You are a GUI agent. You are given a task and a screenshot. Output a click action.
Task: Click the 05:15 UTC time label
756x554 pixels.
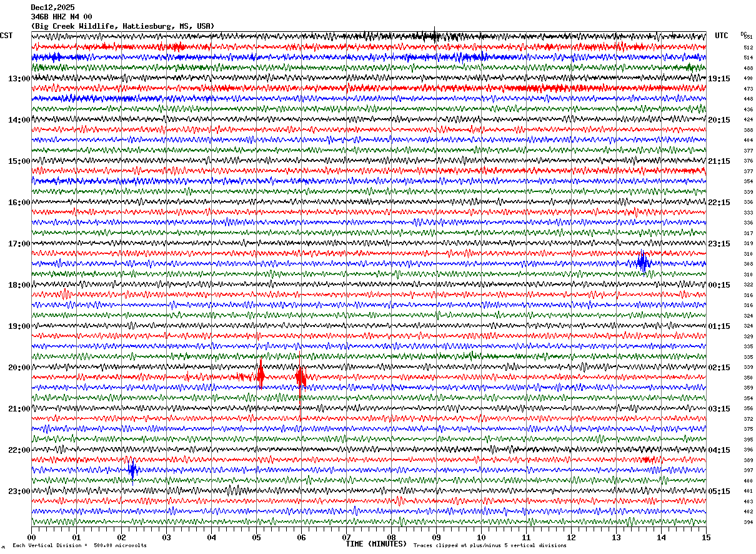[719, 491]
